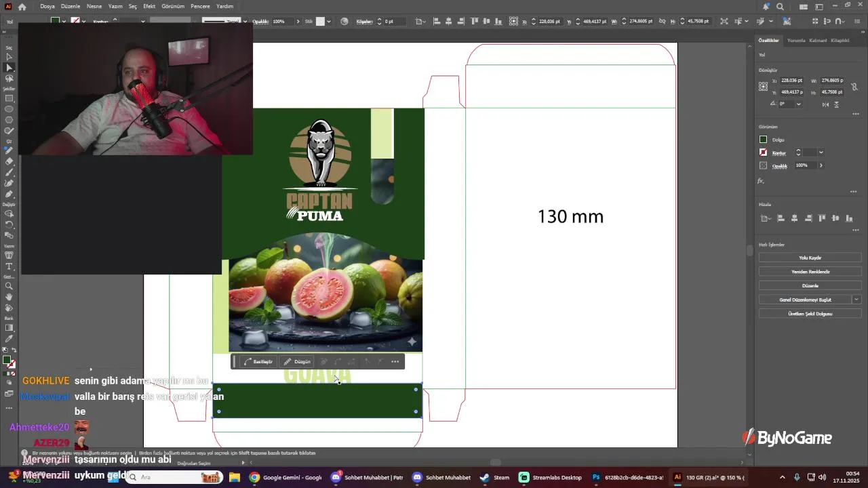Select the Ellipse tool
868x488 pixels.
point(9,109)
